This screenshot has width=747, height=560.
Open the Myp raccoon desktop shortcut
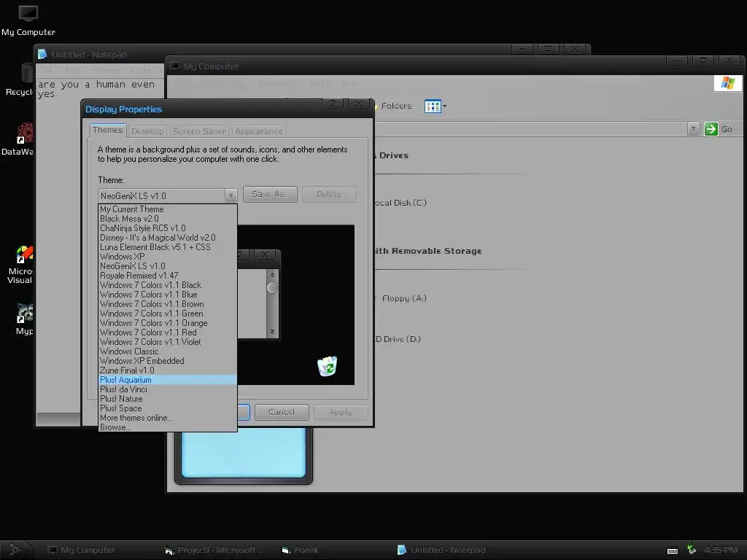[24, 319]
